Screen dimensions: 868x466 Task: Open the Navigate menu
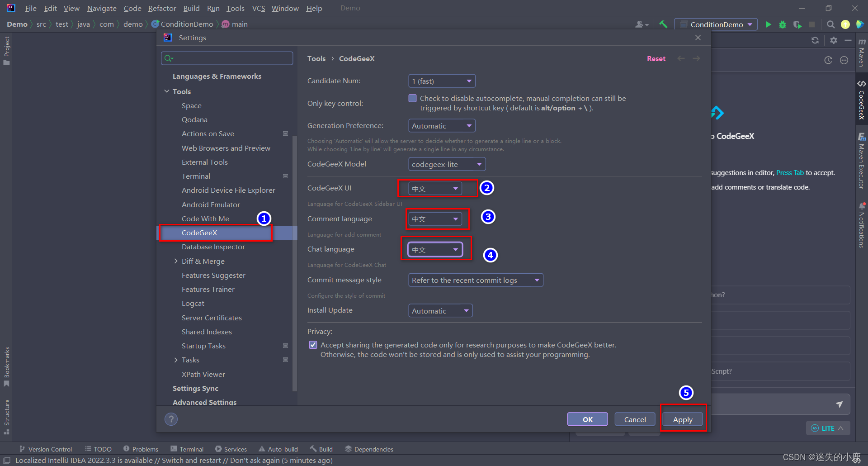tap(102, 8)
